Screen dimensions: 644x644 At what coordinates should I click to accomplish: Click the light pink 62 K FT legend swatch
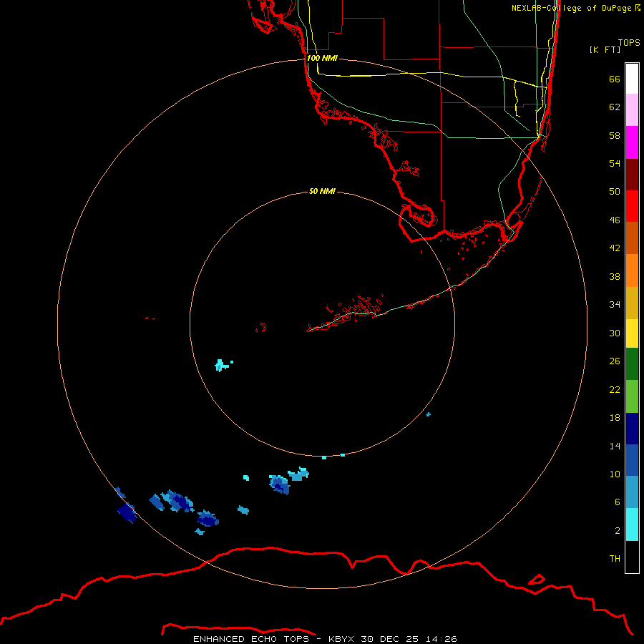coord(632,110)
